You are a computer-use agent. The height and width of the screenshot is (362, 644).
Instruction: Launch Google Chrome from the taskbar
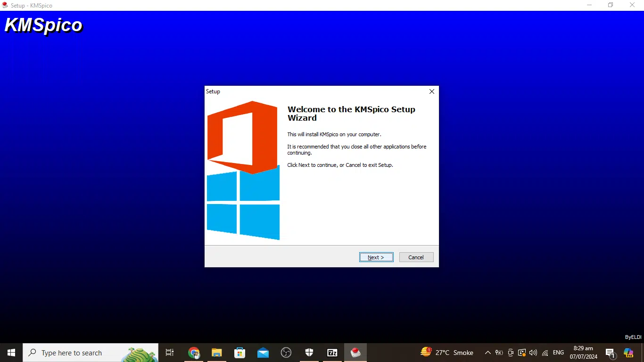tap(194, 353)
